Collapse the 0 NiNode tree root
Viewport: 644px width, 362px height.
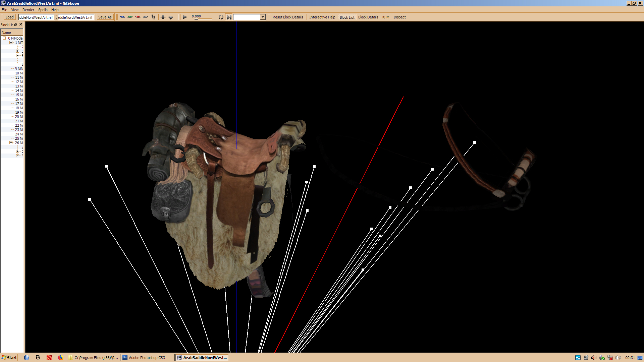tap(4, 38)
